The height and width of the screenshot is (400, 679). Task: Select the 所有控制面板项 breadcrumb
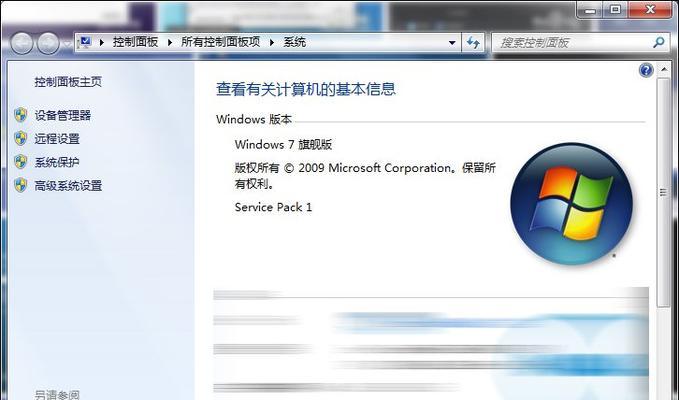220,42
